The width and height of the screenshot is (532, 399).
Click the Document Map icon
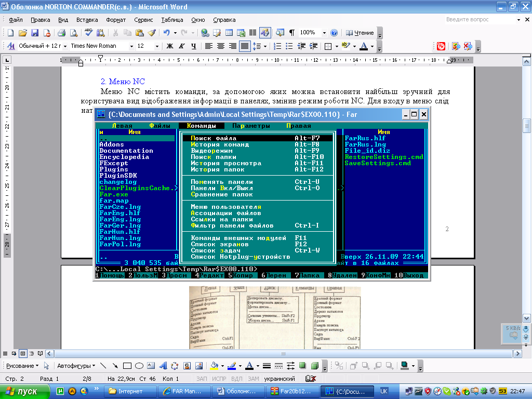[x=280, y=33]
